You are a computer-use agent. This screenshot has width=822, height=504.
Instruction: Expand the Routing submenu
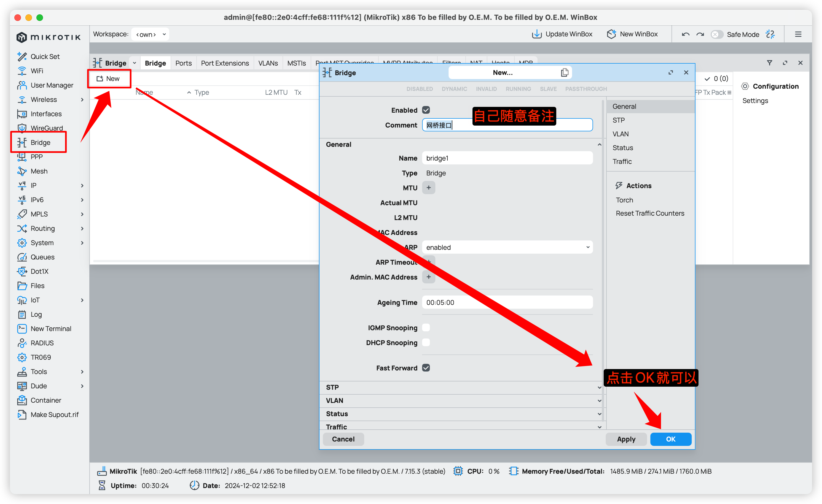point(82,228)
